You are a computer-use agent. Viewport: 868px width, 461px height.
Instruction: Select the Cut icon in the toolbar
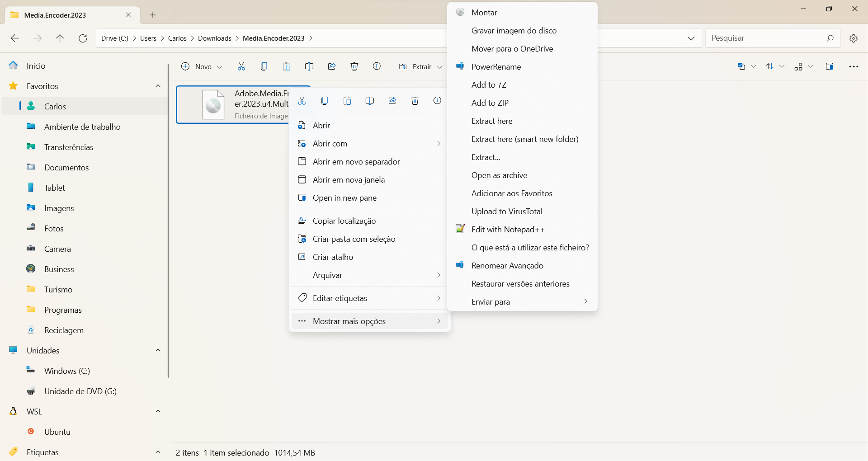pyautogui.click(x=241, y=66)
